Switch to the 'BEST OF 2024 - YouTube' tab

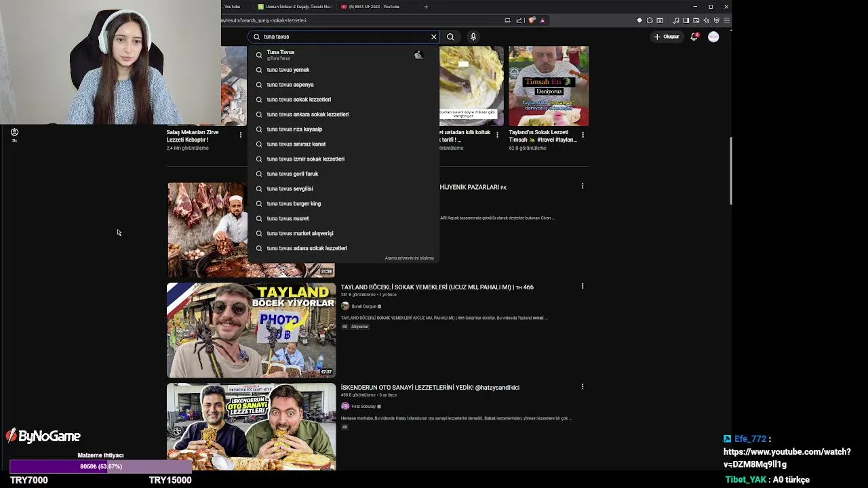coord(376,7)
